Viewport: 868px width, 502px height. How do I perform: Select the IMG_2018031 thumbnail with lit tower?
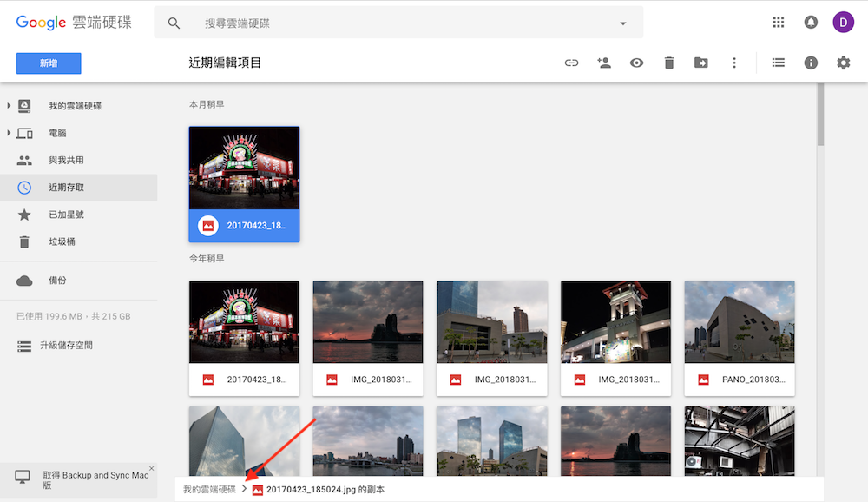click(x=615, y=339)
